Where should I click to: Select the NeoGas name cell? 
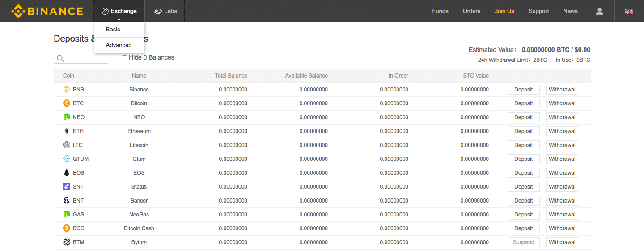139,215
